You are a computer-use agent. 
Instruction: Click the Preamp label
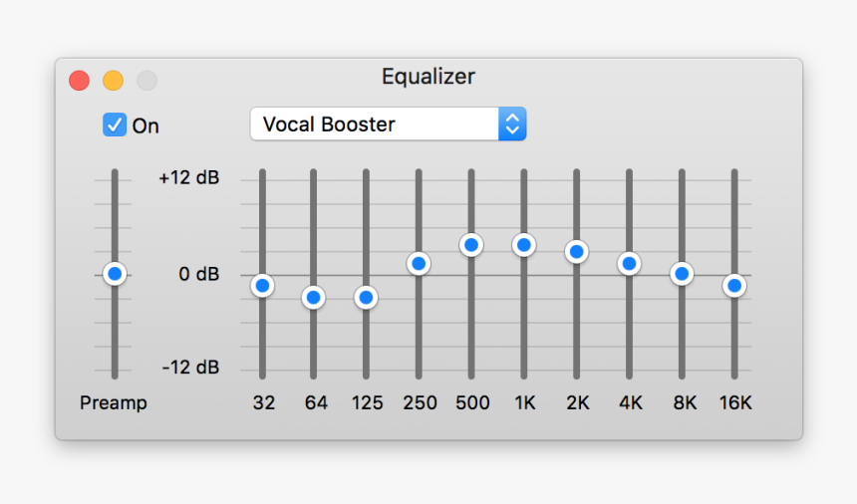(x=114, y=403)
